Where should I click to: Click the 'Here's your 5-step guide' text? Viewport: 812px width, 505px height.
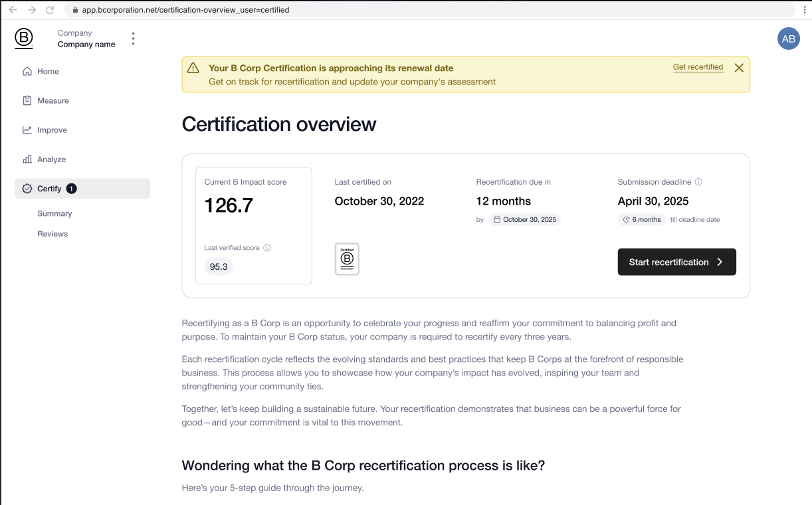[x=273, y=488]
